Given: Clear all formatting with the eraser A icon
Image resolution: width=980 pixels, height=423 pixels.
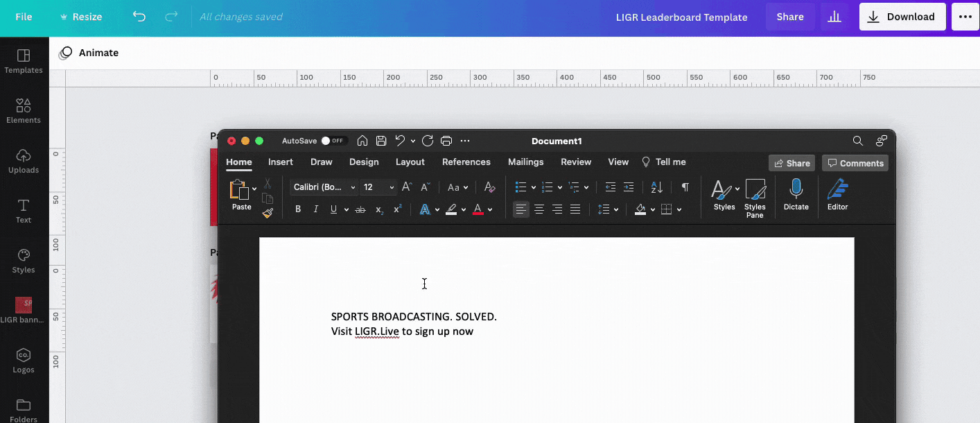Looking at the screenshot, I should pyautogui.click(x=489, y=187).
